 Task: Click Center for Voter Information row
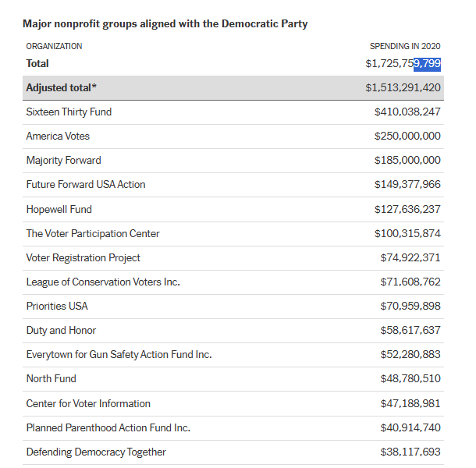88,403
